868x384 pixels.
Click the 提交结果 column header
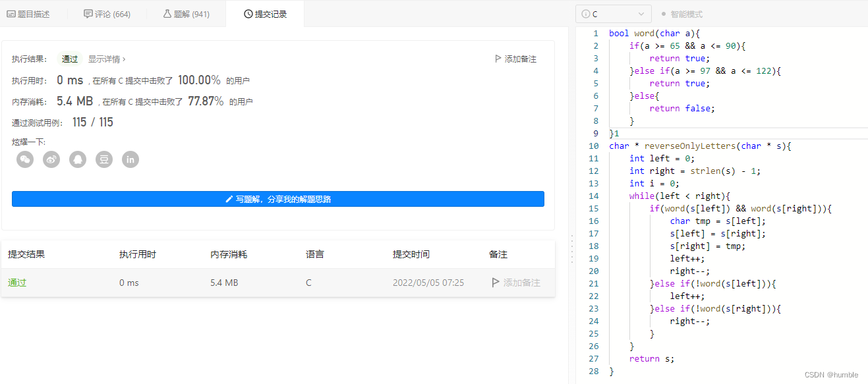[26, 254]
